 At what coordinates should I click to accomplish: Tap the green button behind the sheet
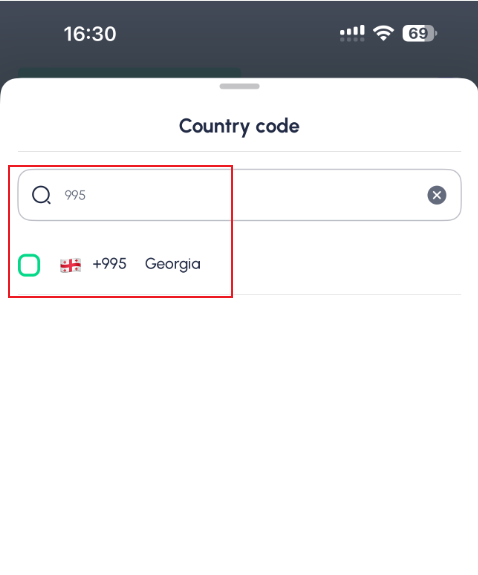click(x=129, y=72)
